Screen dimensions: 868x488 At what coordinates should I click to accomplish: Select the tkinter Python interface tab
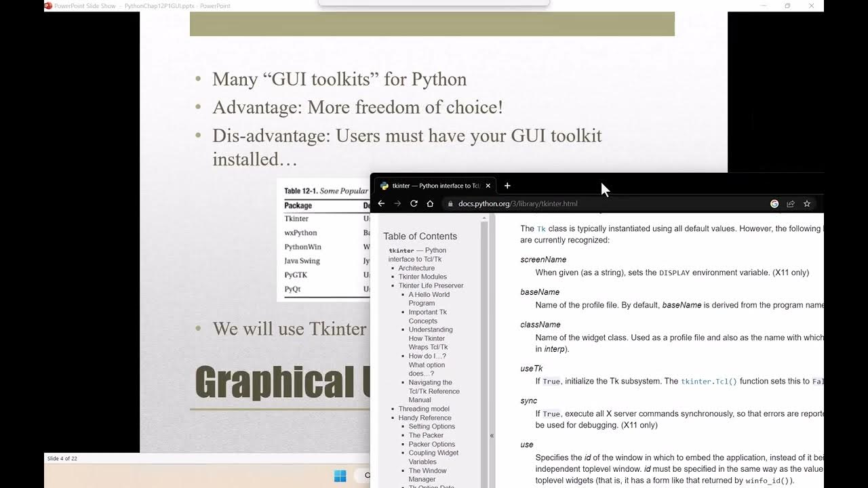tap(435, 186)
